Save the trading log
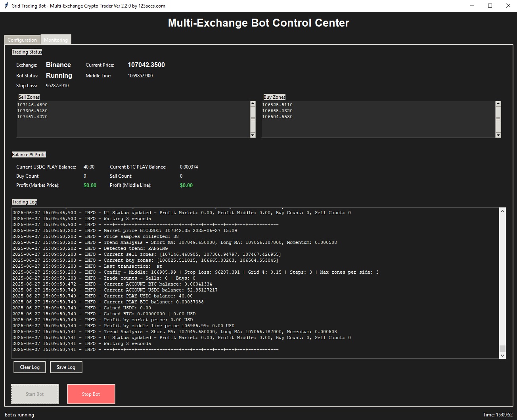The height and width of the screenshot is (420, 517). [66, 367]
